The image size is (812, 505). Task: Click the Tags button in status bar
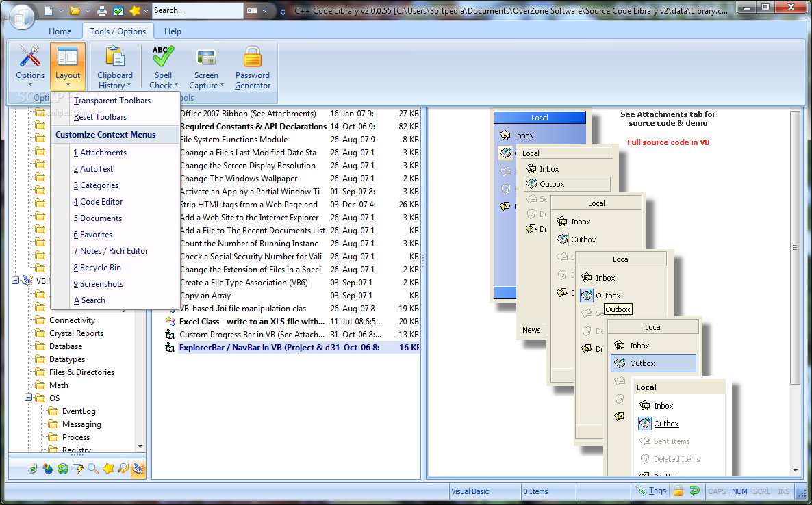[652, 491]
